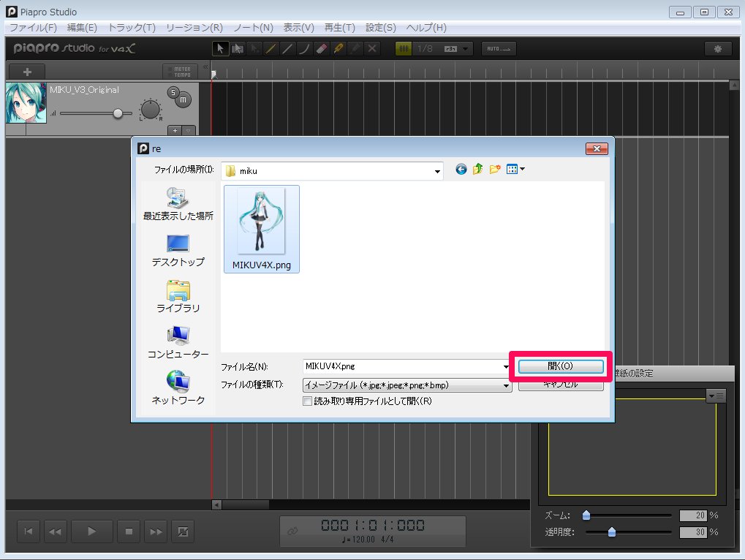This screenshot has width=745, height=560.
Task: Open the 1/8 quantize dropdown
Action: coord(465,48)
